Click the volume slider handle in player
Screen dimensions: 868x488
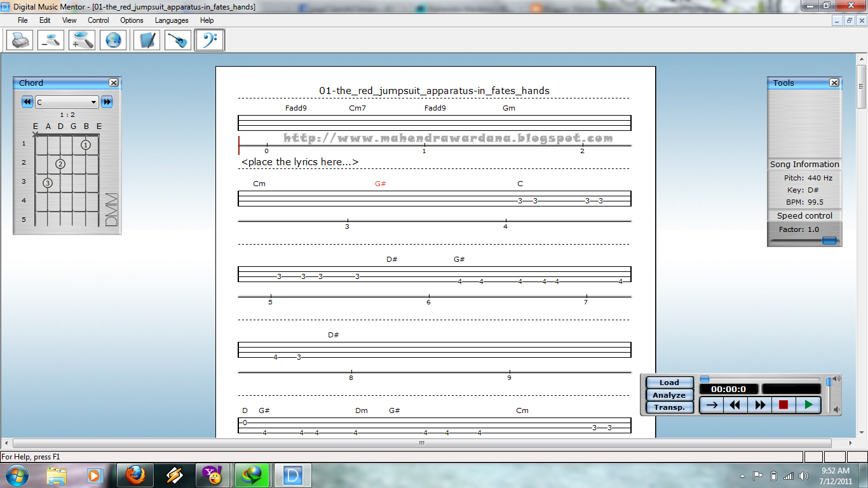pos(829,382)
